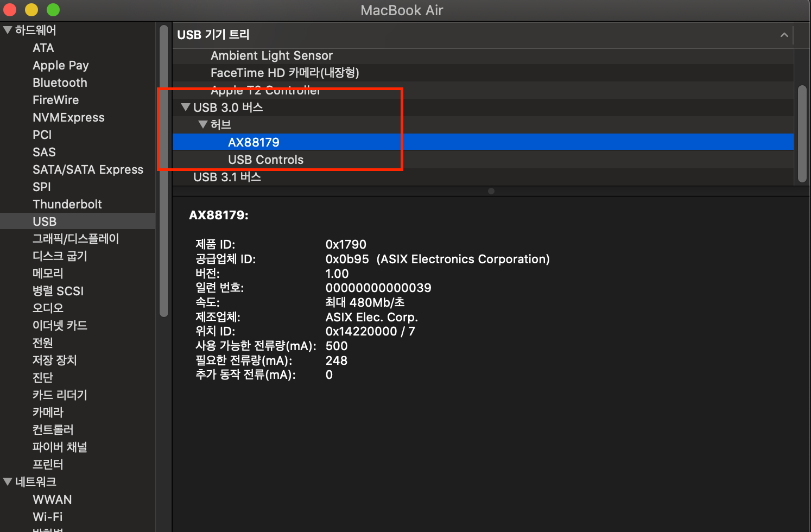The height and width of the screenshot is (532, 811).
Task: Select SAS in the sidebar
Action: pos(44,152)
